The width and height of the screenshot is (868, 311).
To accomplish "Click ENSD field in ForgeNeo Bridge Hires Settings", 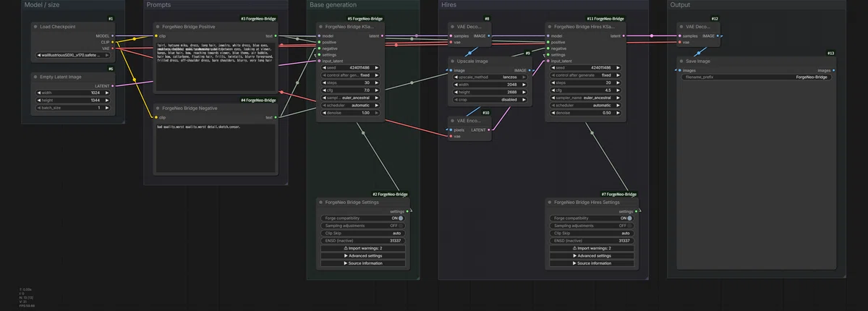I will 591,240.
